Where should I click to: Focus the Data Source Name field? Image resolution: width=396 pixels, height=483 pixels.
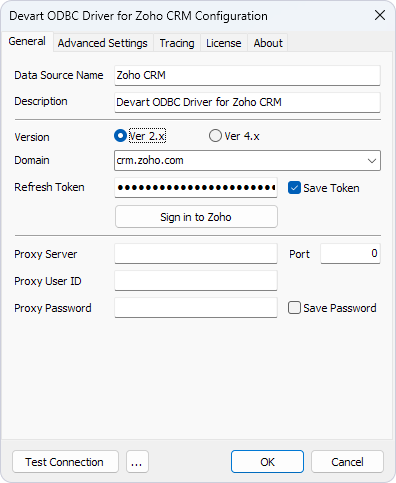247,75
